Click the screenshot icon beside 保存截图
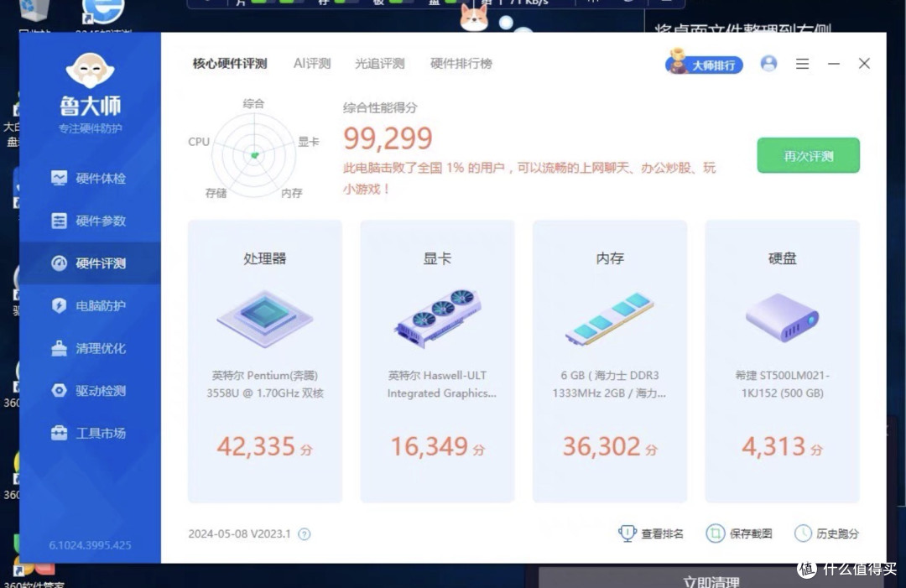 pyautogui.click(x=716, y=533)
